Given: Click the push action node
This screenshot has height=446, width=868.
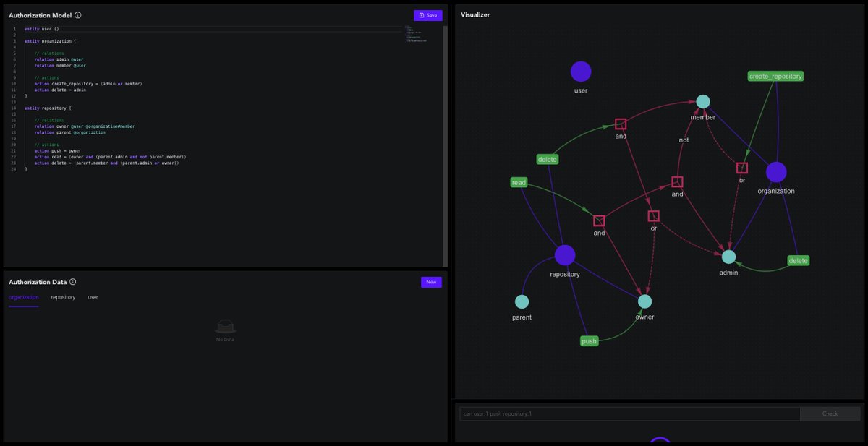Looking at the screenshot, I should (x=590, y=341).
